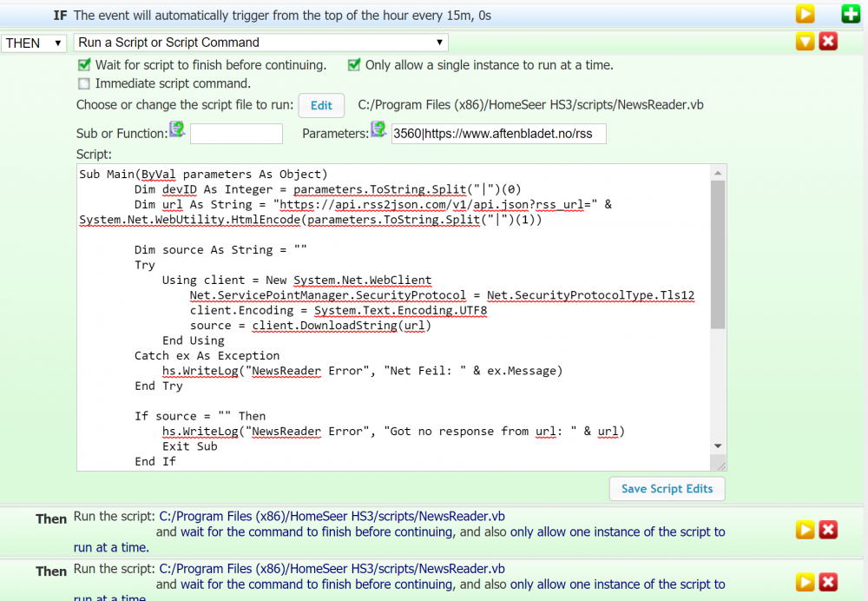Enable the Immediate script command checkbox
868x601 pixels.
tap(84, 84)
